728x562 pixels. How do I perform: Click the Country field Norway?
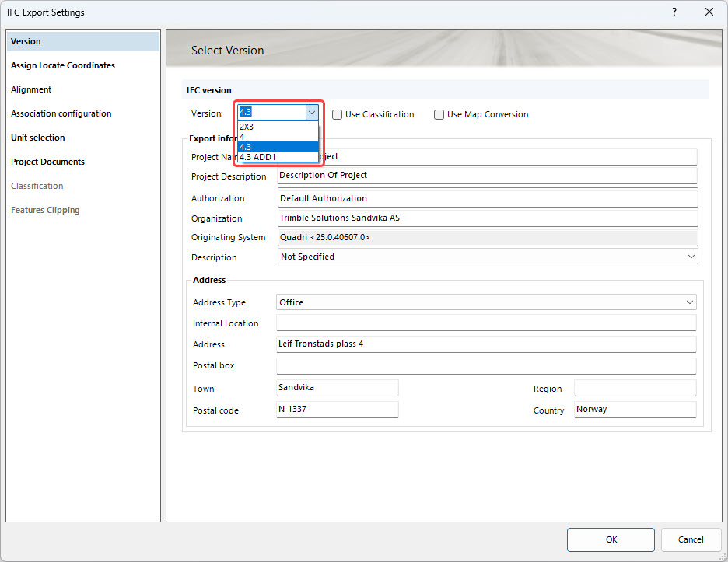tap(635, 410)
